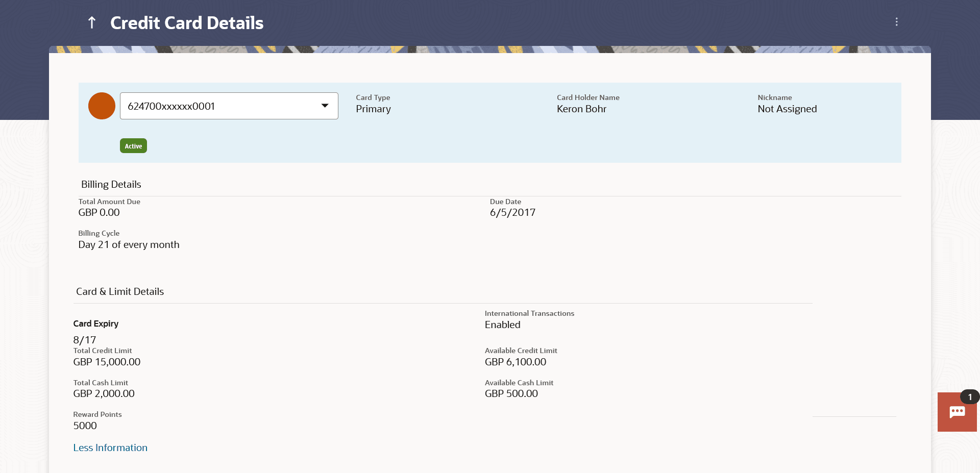Click the Billing Cycle label
Viewport: 980px width, 473px height.
point(99,233)
